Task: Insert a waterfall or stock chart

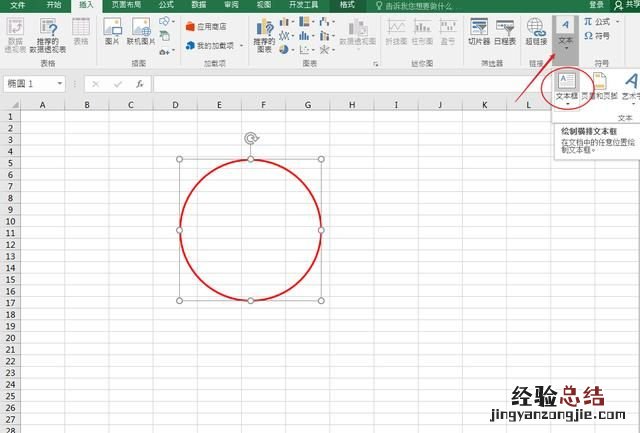Action: 324,22
